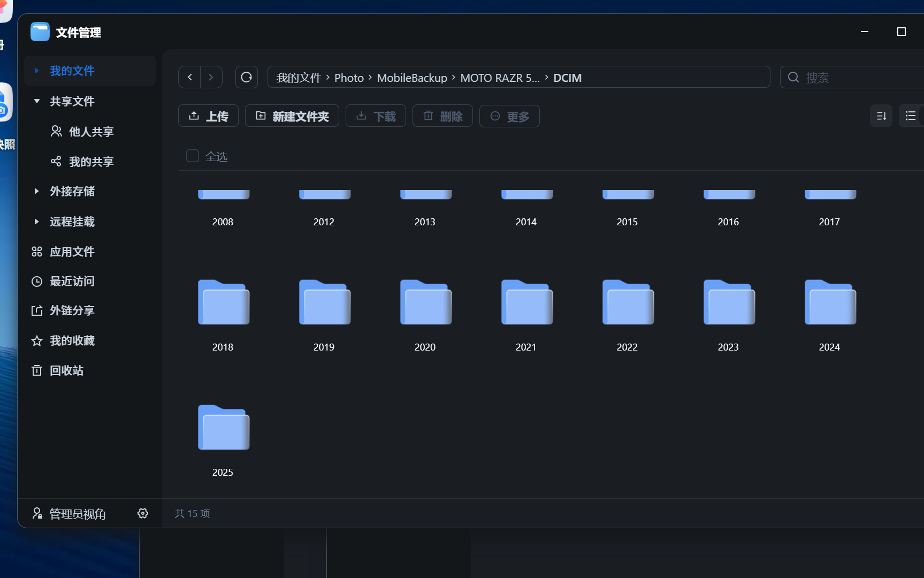The width and height of the screenshot is (924, 578).
Task: Open 最近访问 recent files
Action: tap(72, 281)
